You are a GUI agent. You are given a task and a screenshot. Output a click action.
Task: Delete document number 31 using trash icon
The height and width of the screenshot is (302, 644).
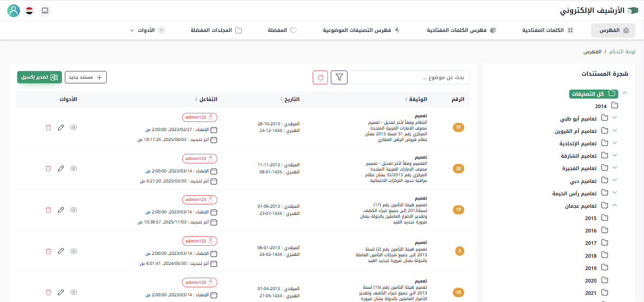pyautogui.click(x=48, y=128)
